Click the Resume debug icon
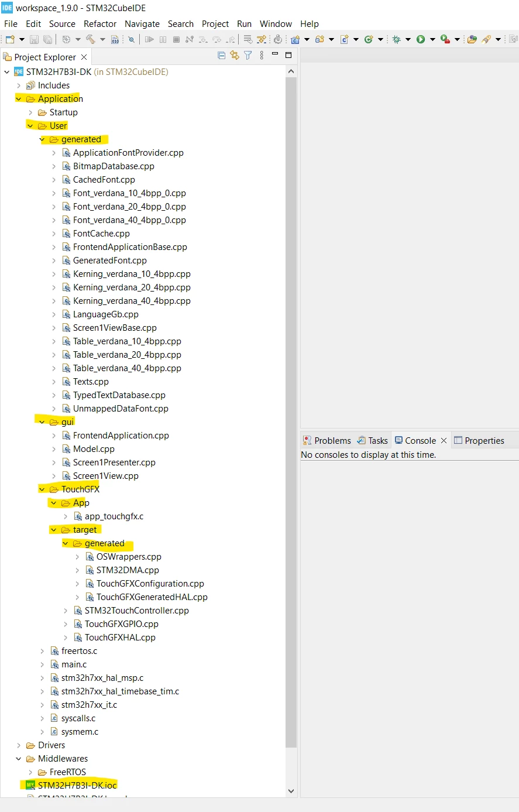The image size is (519, 812). tap(150, 39)
